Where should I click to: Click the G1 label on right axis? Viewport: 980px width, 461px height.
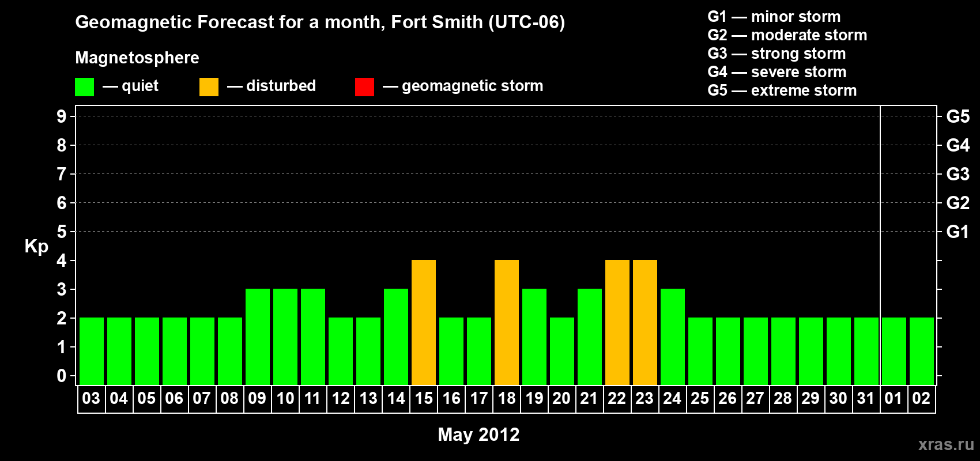tap(958, 232)
